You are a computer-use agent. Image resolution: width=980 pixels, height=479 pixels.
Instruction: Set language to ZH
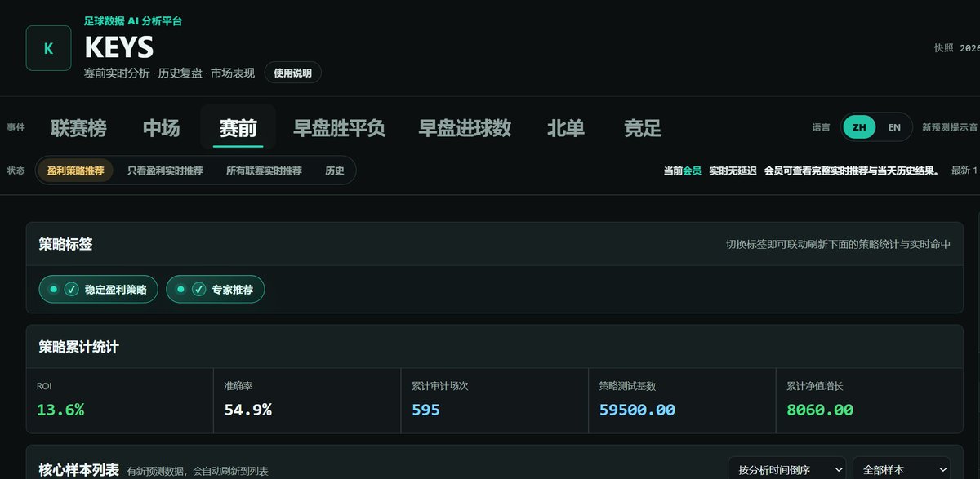[859, 127]
